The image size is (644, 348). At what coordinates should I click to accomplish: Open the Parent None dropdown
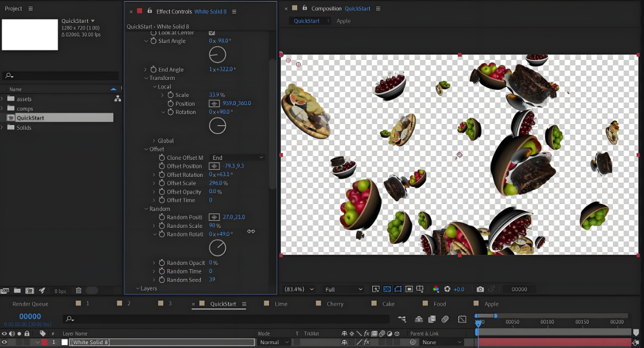[x=441, y=342]
